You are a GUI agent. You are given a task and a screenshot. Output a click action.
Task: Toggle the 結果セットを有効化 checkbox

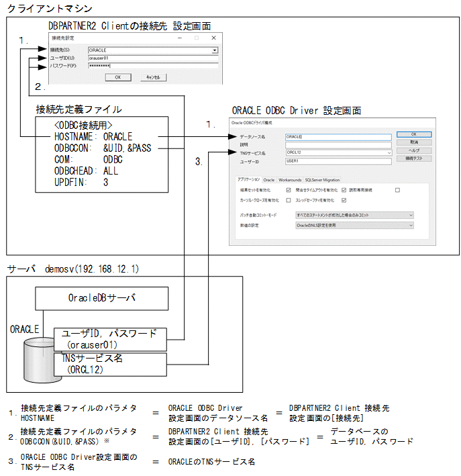[289, 190]
